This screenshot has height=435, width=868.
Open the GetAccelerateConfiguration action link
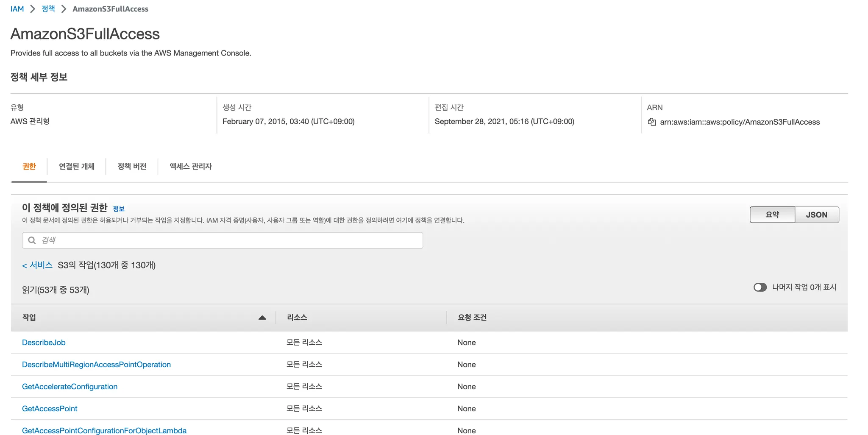point(70,387)
